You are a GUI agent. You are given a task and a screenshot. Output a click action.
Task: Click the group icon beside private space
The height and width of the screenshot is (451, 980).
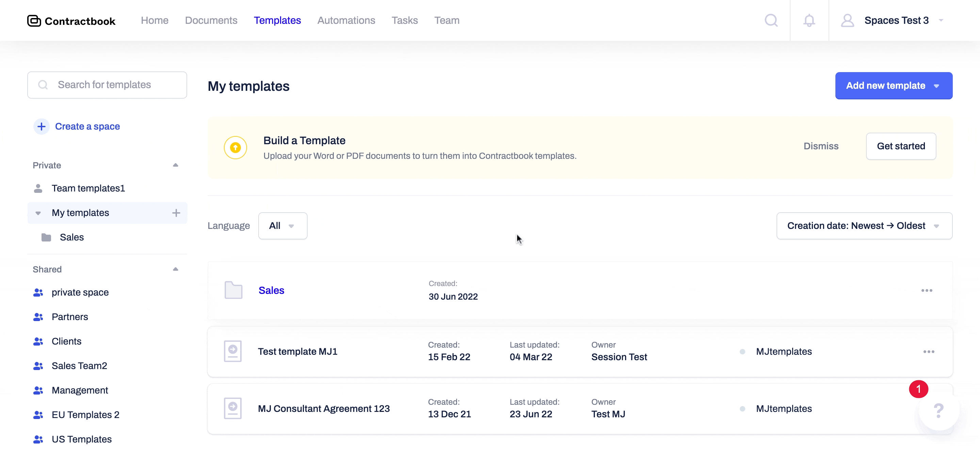38,293
